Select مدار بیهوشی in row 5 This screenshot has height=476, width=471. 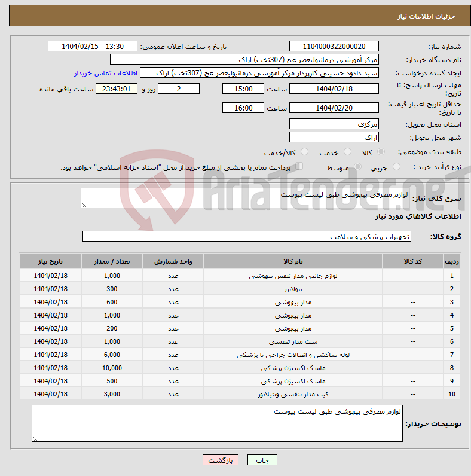pos(293,328)
